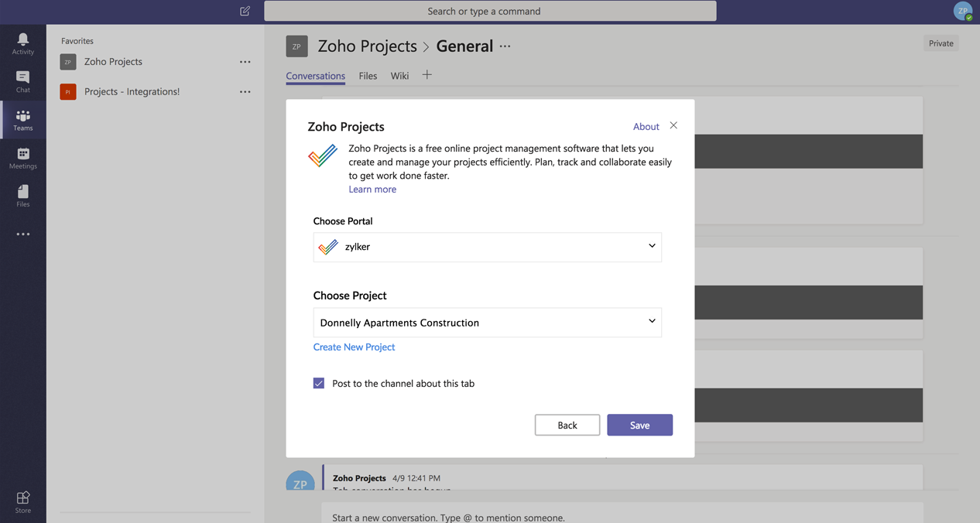
Task: Open the ZP profile avatar
Action: pos(963,11)
